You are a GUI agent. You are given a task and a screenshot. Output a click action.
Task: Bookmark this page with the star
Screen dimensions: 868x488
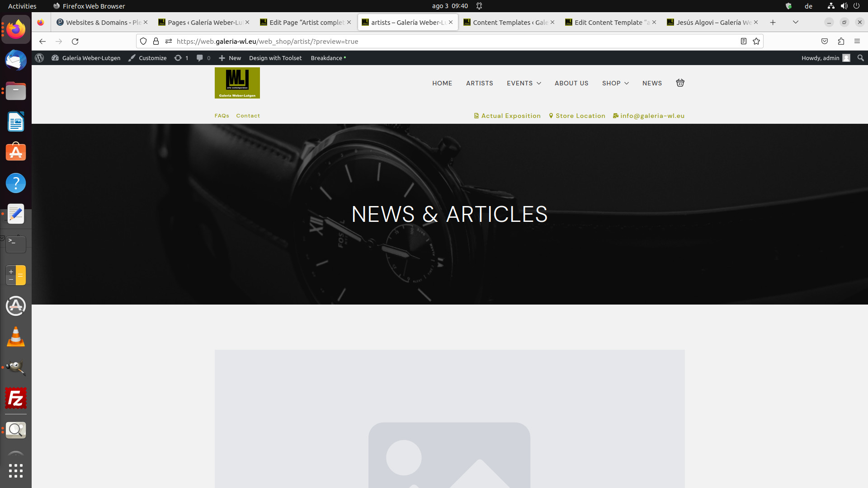[x=756, y=41]
